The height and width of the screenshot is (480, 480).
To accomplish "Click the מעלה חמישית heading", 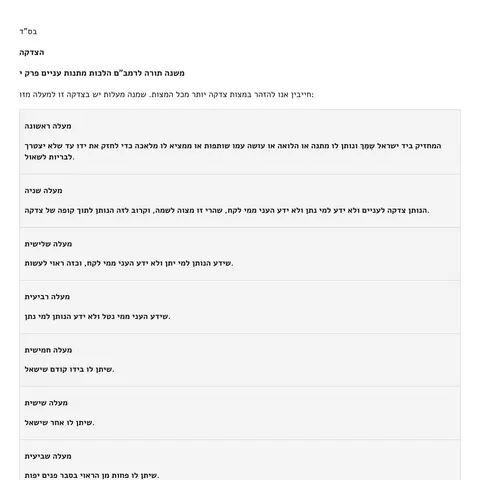I will (48, 350).
